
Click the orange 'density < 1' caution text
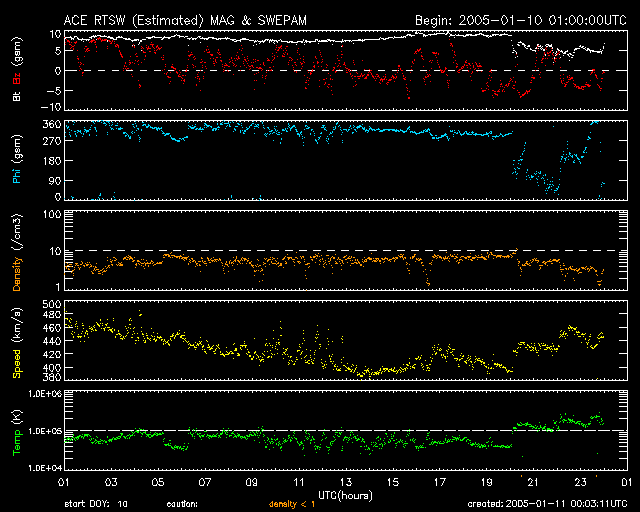[293, 505]
